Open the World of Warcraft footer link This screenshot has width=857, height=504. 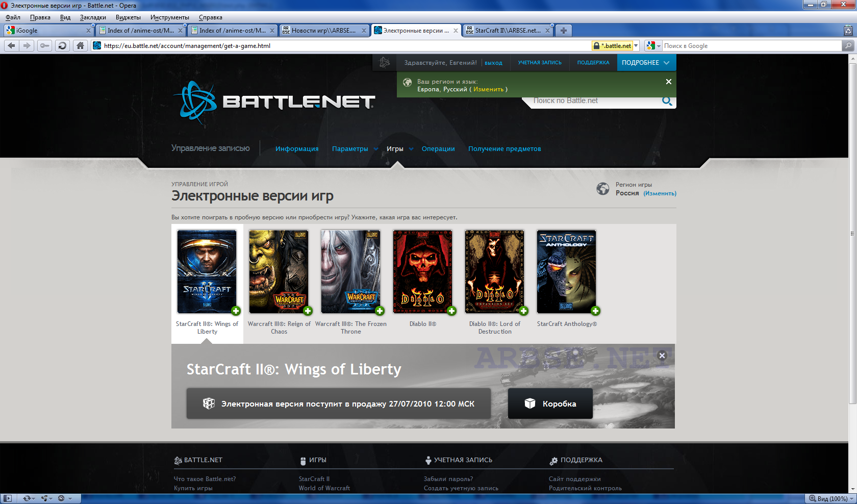324,488
